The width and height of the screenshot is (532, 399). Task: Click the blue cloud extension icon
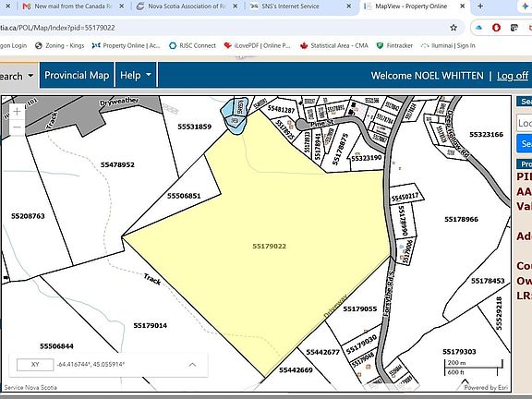(x=478, y=28)
